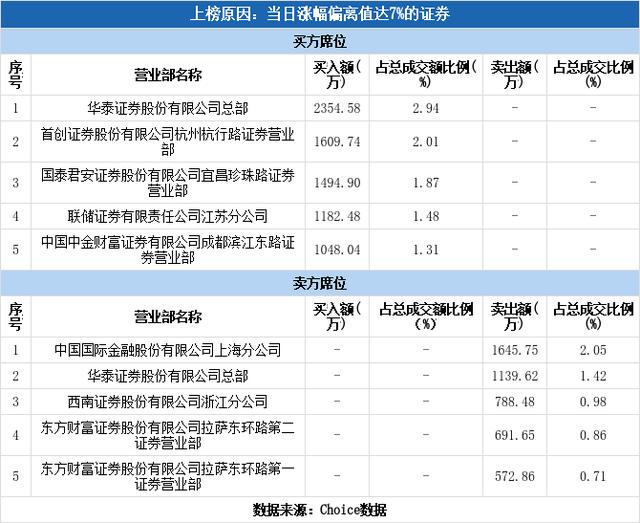Click sell amount value 788.48
This screenshot has width=640, height=523.
click(x=515, y=401)
